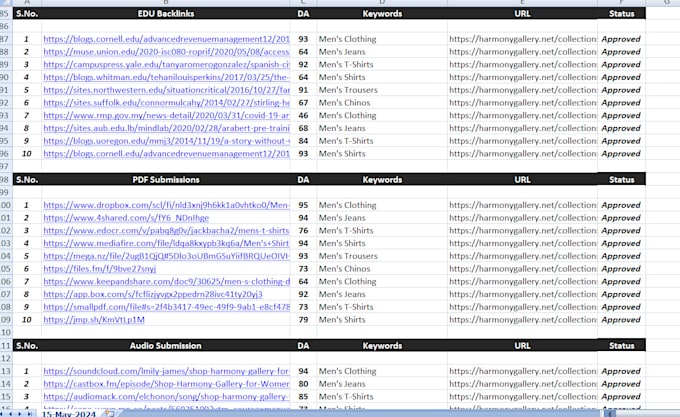Open the campuspress.yale.edu backlink
The image size is (680, 417).
coord(166,65)
